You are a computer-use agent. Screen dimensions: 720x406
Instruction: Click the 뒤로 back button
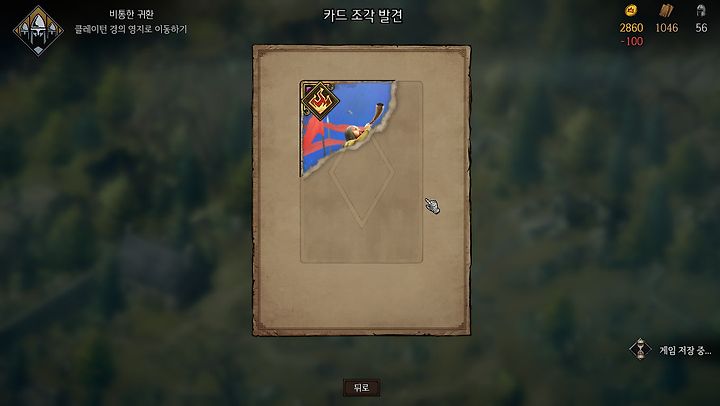361,388
